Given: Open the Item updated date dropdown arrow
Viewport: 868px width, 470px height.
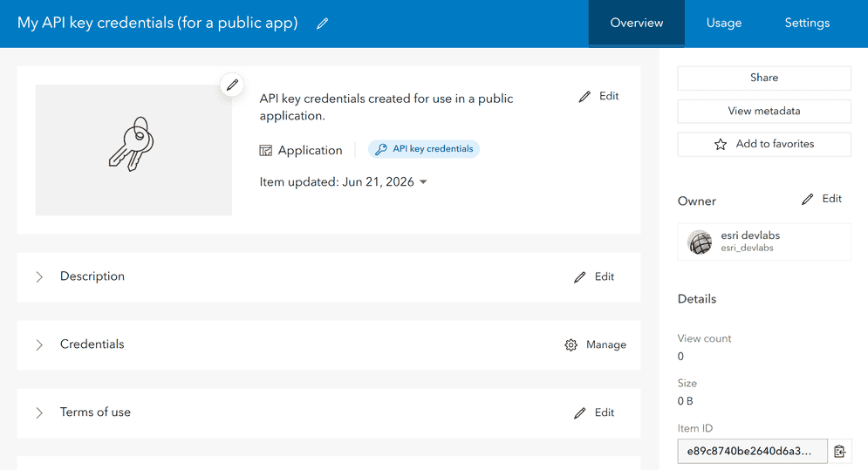Looking at the screenshot, I should pos(423,181).
